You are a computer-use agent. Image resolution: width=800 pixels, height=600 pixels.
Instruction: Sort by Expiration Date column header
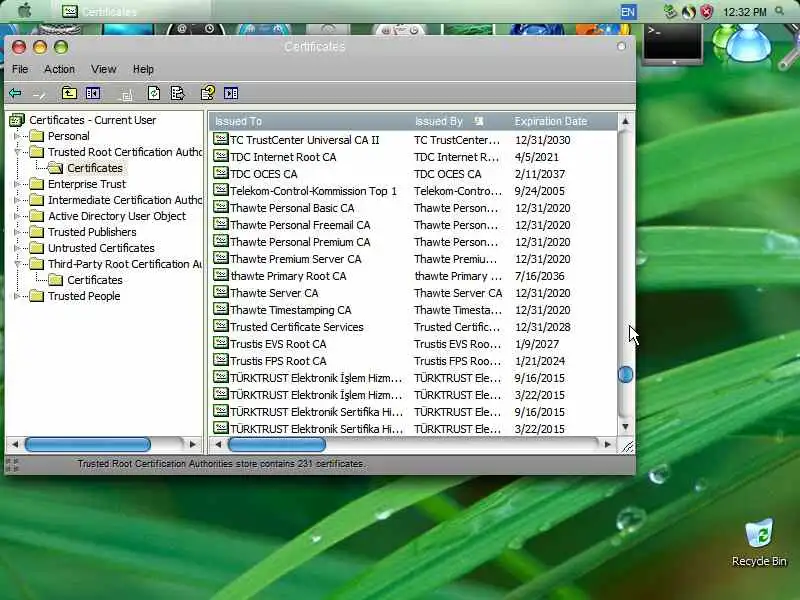click(563, 121)
